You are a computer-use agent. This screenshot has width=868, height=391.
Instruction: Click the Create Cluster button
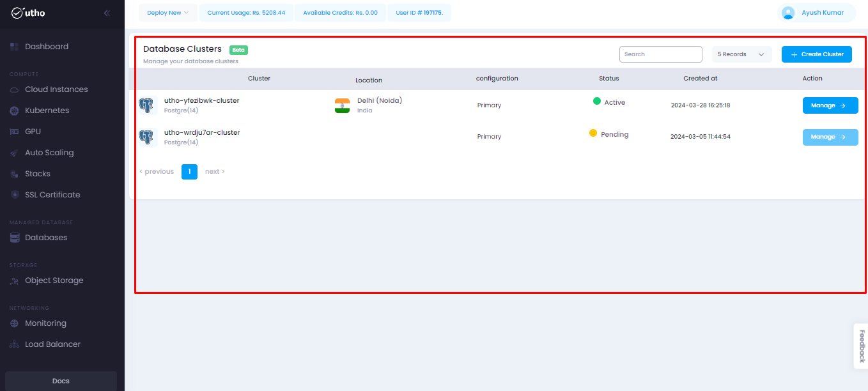click(x=817, y=54)
